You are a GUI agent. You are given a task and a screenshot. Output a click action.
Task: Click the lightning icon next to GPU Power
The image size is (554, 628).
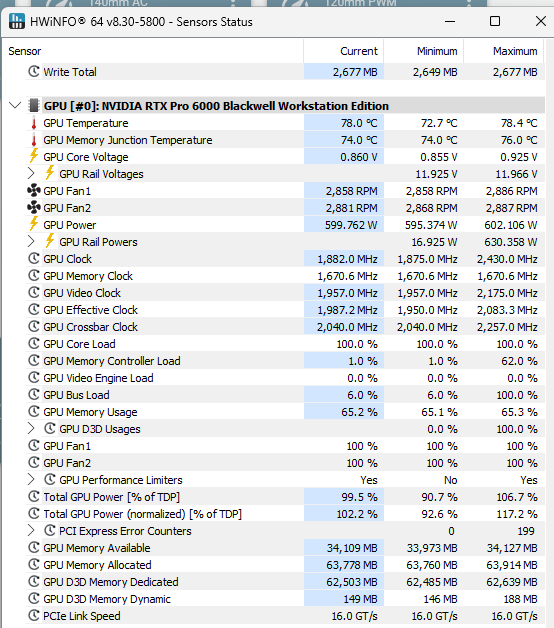coord(34,224)
